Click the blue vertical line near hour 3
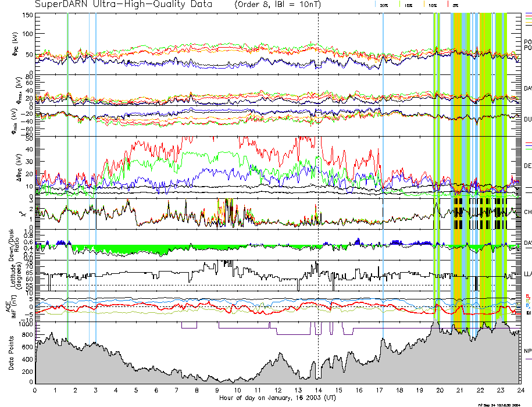532x407 pixels. (95, 174)
